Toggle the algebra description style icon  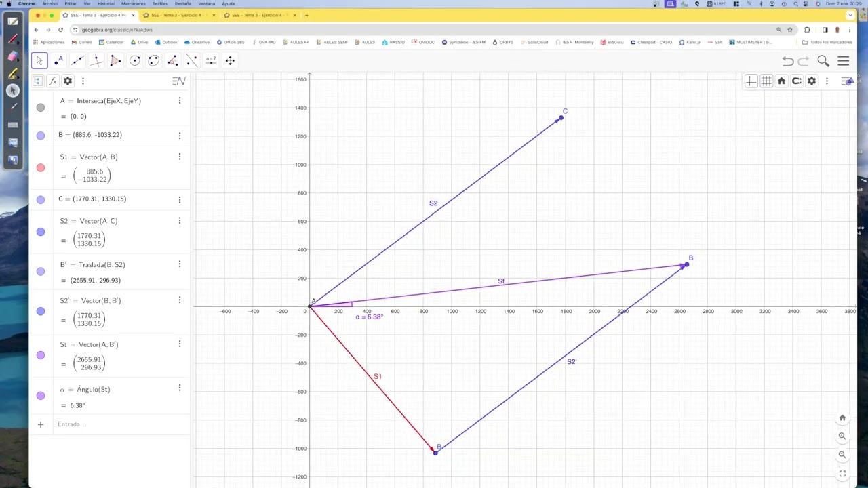pyautogui.click(x=178, y=81)
